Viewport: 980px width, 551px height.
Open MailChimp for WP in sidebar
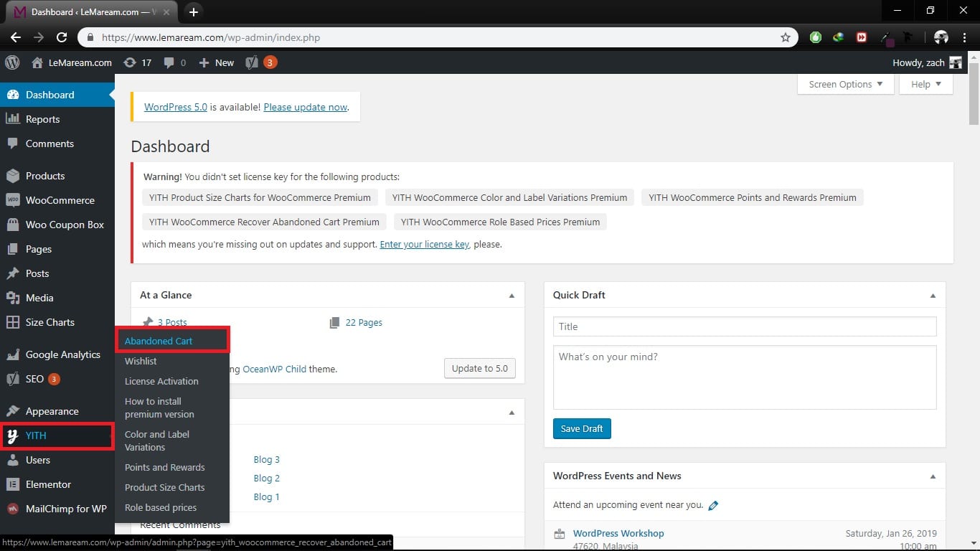click(x=57, y=509)
